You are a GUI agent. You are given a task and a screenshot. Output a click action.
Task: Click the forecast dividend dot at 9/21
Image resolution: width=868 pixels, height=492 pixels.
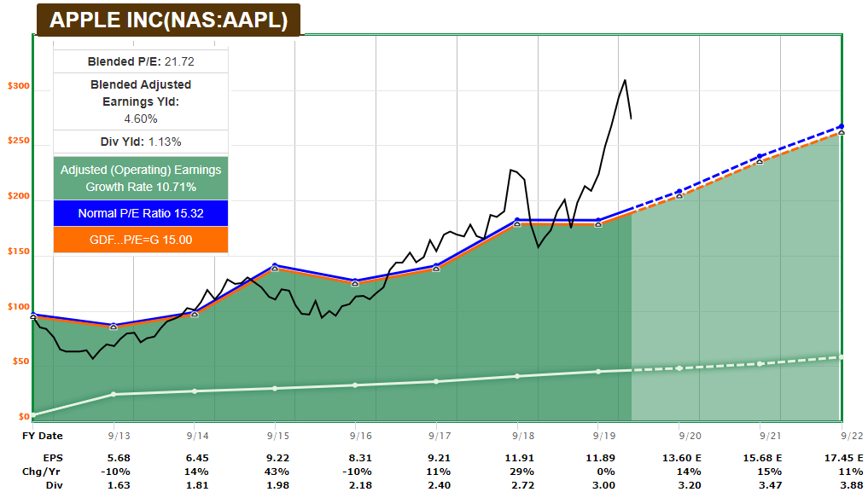coord(760,364)
